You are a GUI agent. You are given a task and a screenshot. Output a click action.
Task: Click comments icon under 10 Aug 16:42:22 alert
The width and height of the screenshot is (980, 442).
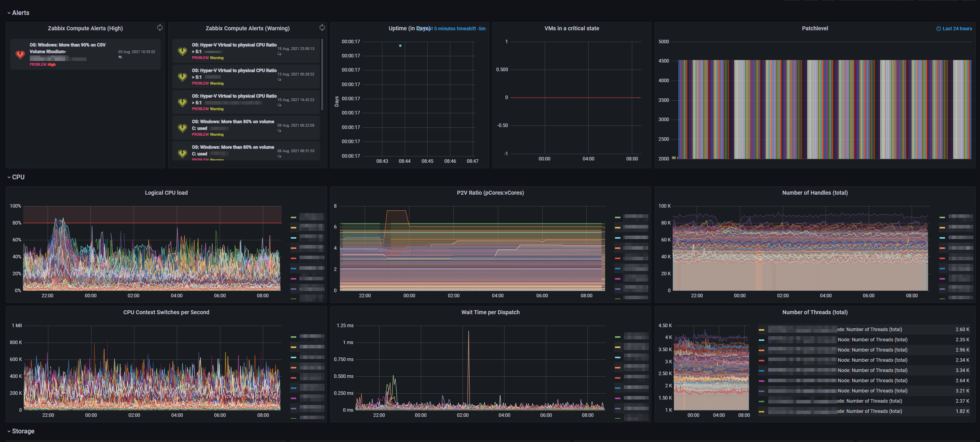coord(279,105)
